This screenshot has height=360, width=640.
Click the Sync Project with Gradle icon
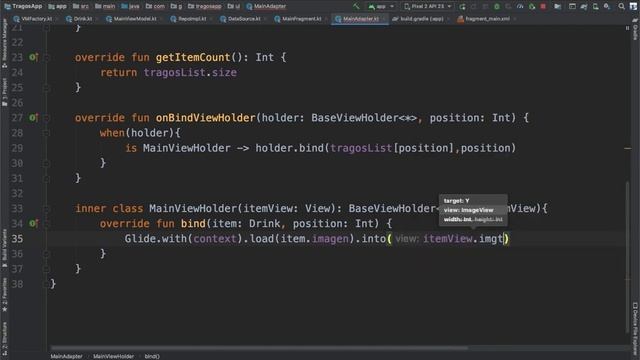point(584,6)
